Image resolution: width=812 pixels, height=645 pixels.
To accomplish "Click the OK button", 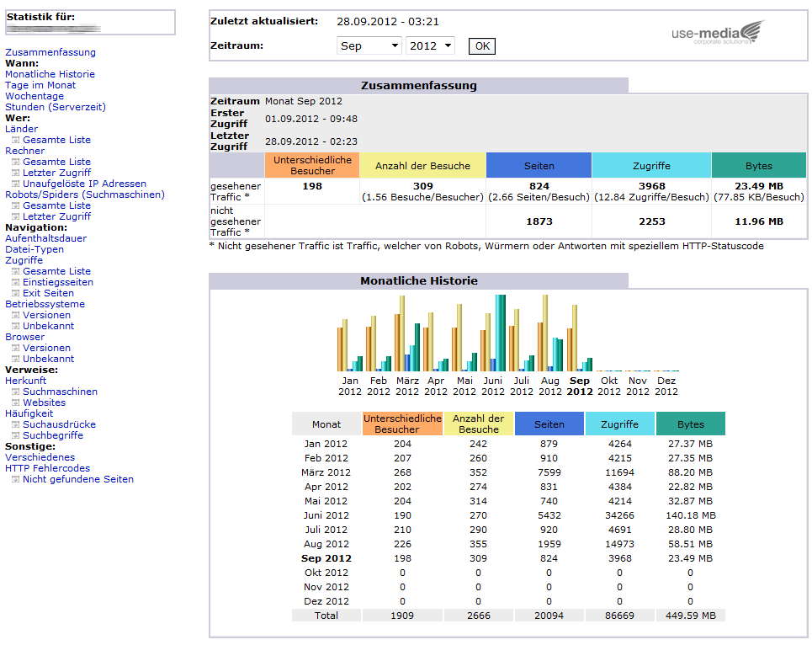I will [482, 46].
